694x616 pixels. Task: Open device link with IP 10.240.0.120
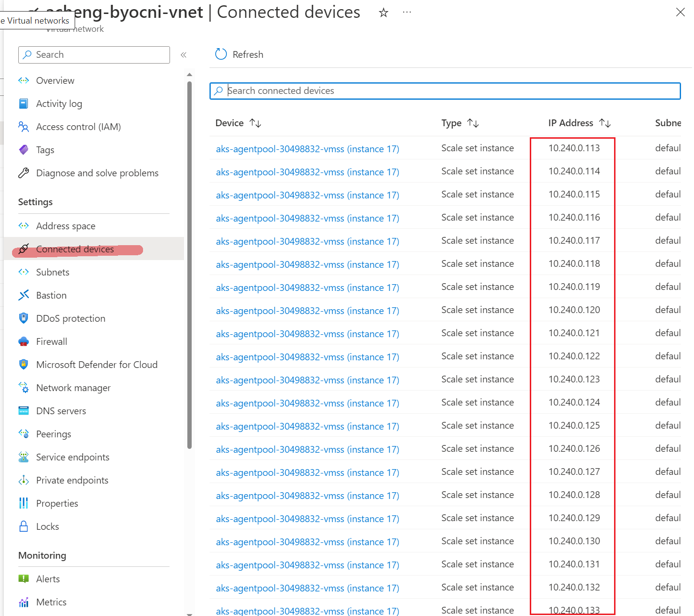tap(307, 311)
